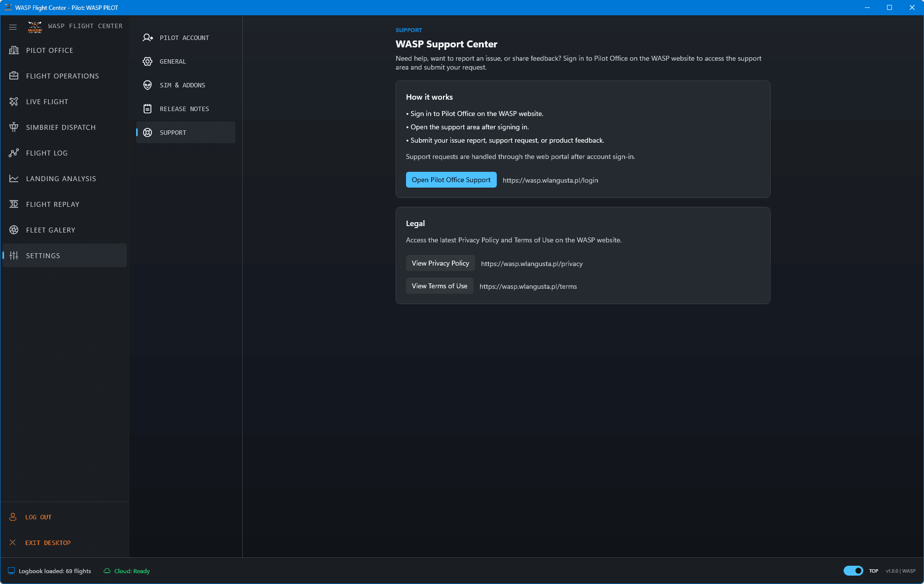This screenshot has height=584, width=924.
Task: Click the 'Cloud: Ready' status text
Action: (x=132, y=571)
